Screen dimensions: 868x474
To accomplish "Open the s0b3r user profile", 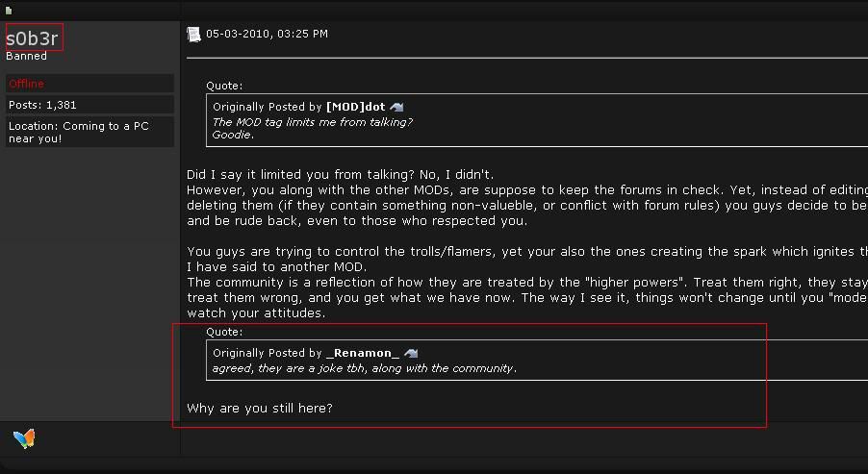I will pos(33,38).
